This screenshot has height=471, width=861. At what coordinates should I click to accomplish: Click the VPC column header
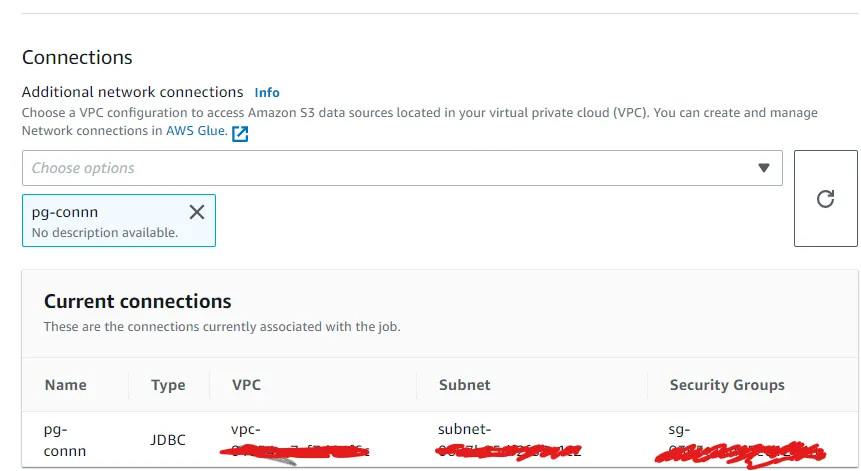click(246, 385)
